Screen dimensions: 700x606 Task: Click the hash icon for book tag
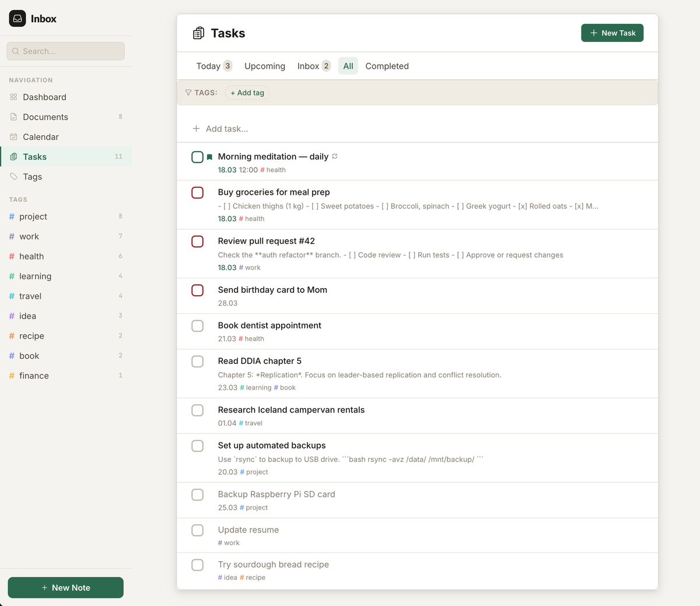click(12, 355)
